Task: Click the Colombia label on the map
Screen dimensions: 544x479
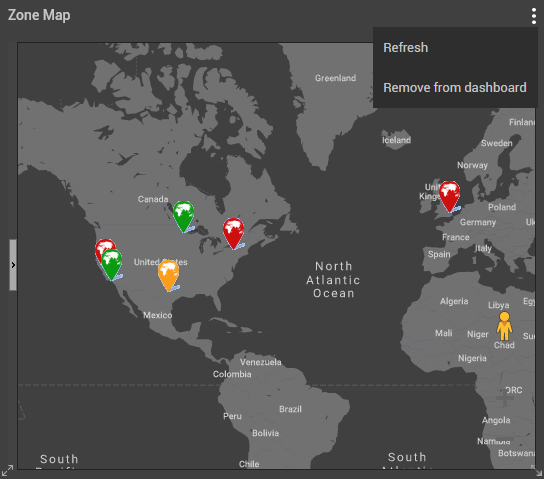Action: tap(232, 374)
